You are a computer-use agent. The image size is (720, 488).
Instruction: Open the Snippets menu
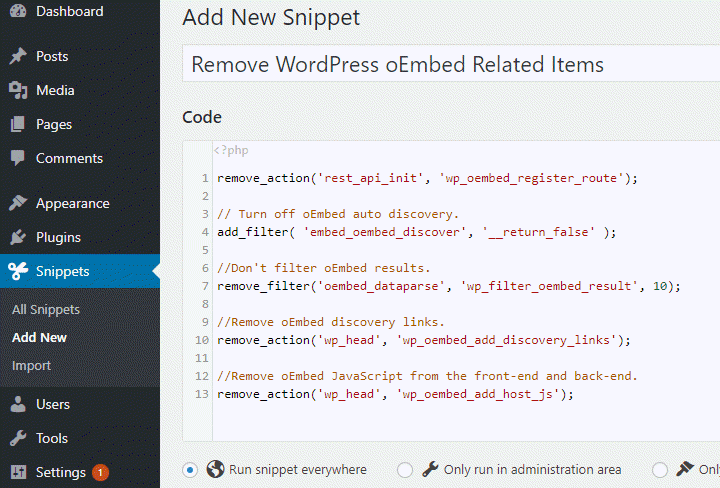(80, 271)
